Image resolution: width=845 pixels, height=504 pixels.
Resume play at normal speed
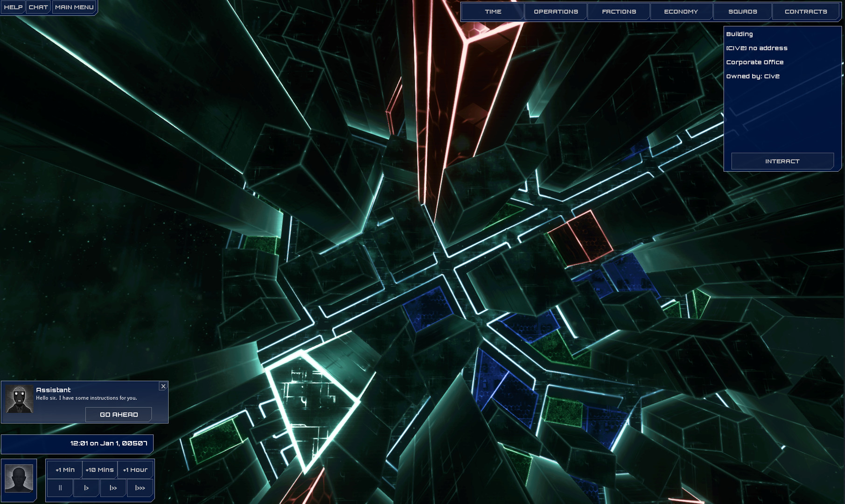coord(86,487)
